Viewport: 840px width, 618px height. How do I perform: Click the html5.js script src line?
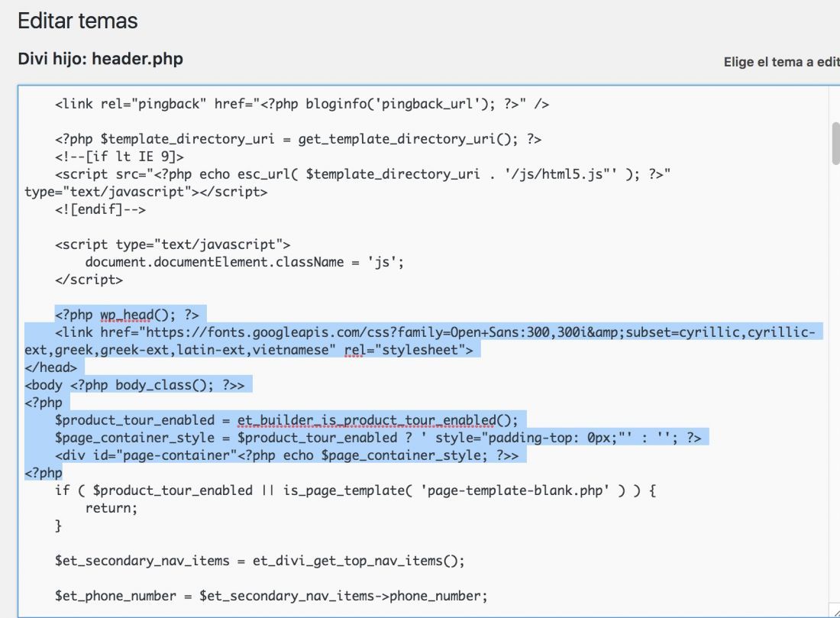[363, 174]
